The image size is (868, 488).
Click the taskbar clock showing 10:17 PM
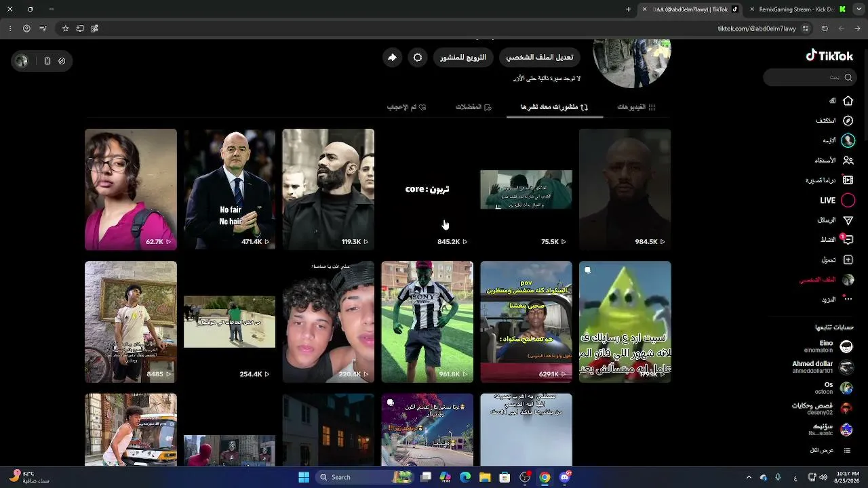[848, 477]
